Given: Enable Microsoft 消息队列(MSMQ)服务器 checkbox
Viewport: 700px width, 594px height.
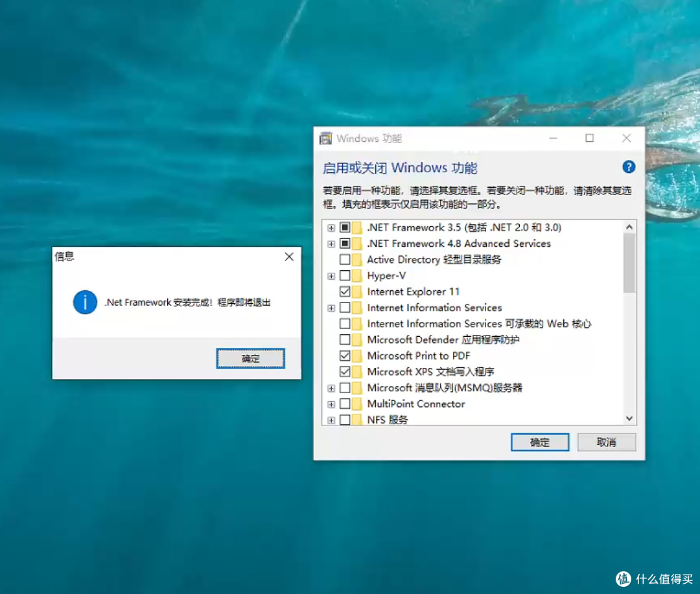Looking at the screenshot, I should pos(345,388).
